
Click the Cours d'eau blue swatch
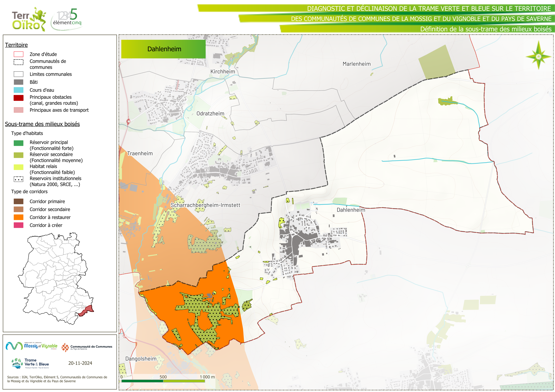tap(19, 90)
